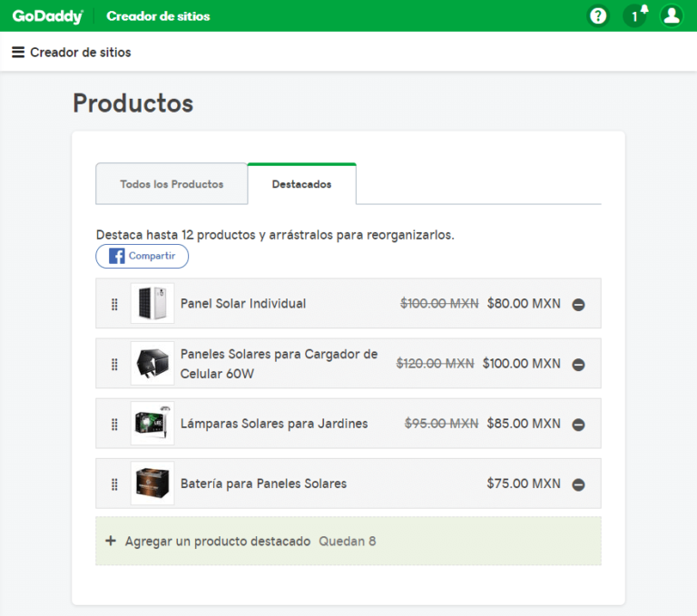697x616 pixels.
Task: Switch to Todos los Productos tab
Action: click(172, 184)
